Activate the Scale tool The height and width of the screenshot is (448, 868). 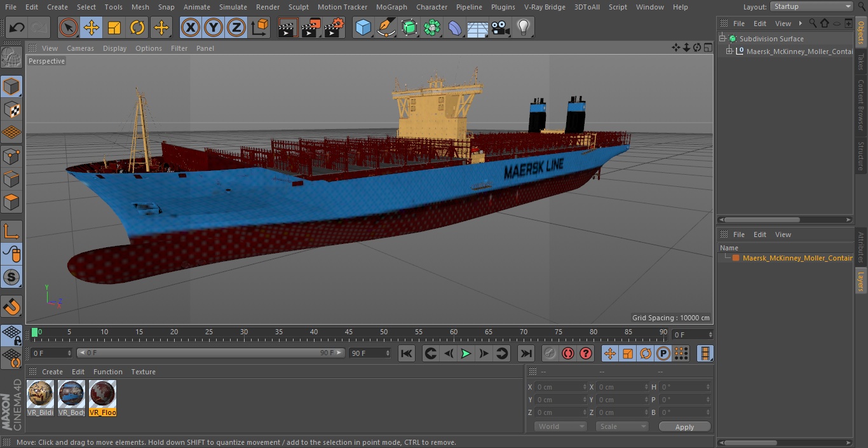pos(114,27)
